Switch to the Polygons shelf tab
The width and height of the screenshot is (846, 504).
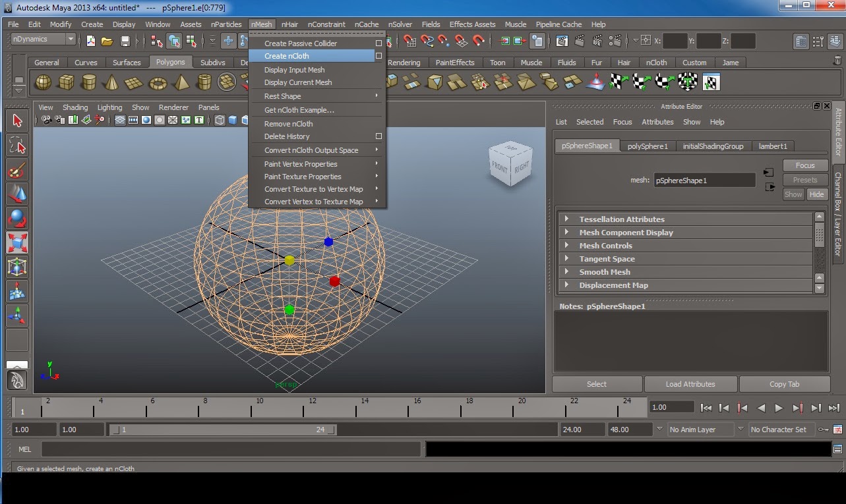pos(170,62)
